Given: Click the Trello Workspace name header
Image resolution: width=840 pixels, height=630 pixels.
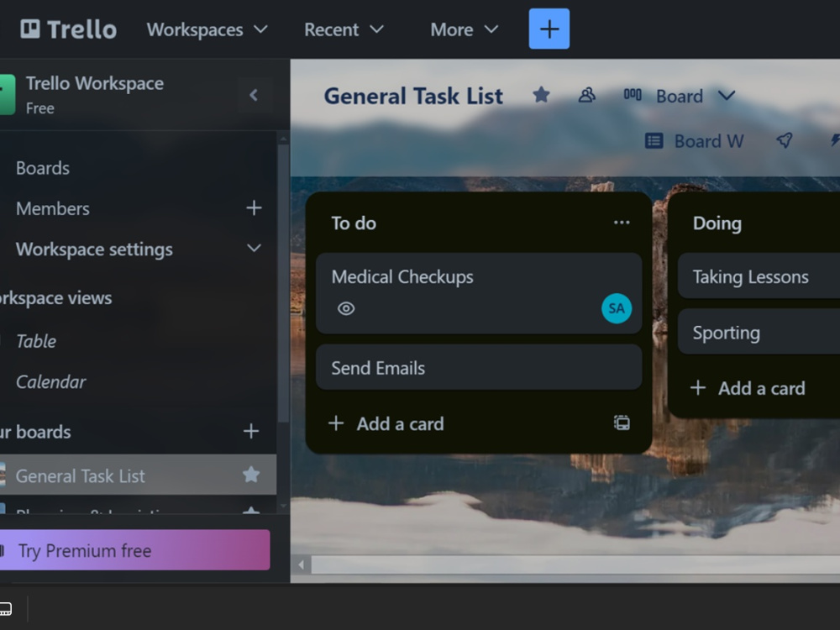Looking at the screenshot, I should click(x=95, y=83).
